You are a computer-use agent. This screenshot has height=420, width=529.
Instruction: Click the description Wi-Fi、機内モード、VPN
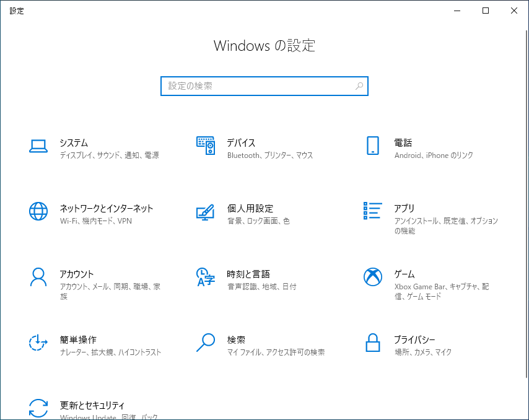96,221
